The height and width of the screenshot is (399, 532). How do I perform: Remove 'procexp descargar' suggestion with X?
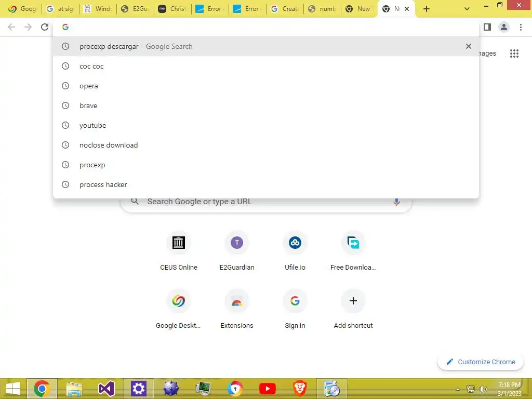[x=469, y=46]
